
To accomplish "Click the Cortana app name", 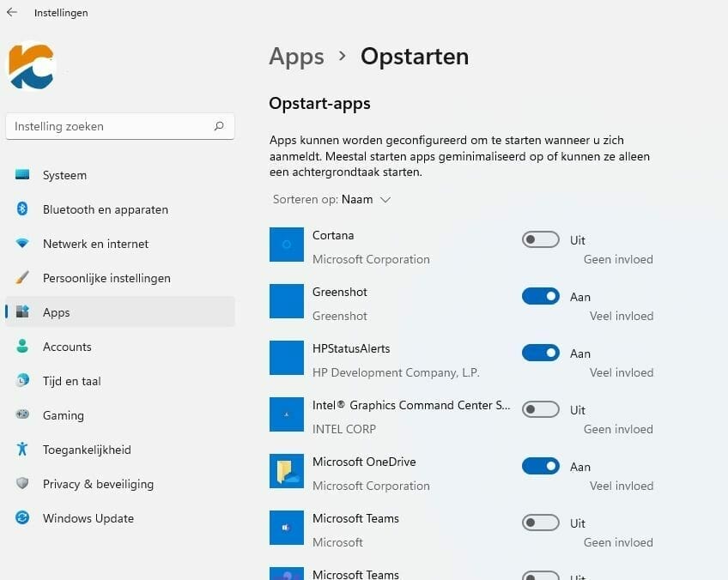I will (333, 235).
